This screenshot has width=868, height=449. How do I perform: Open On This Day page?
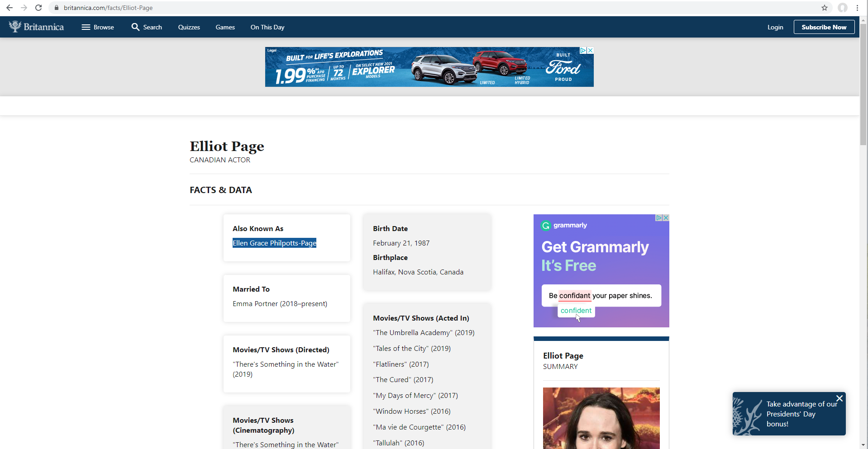click(x=267, y=27)
